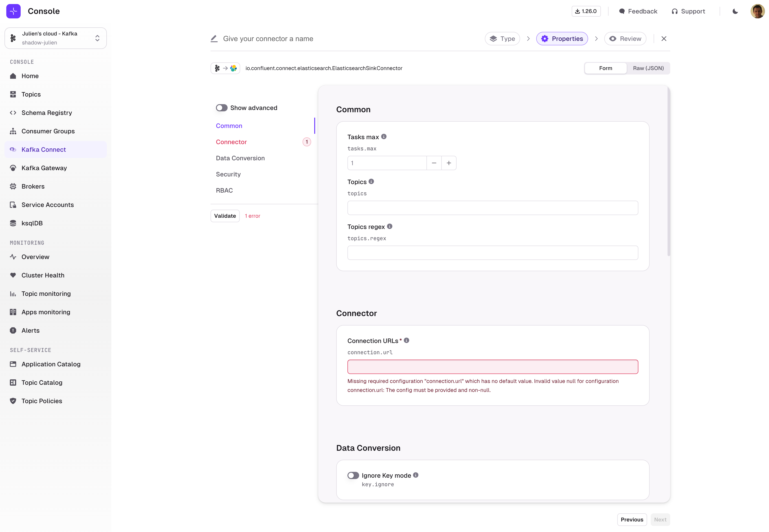This screenshot has height=532, width=769.
Task: Click the Topic Policies shield icon
Action: pyautogui.click(x=13, y=401)
